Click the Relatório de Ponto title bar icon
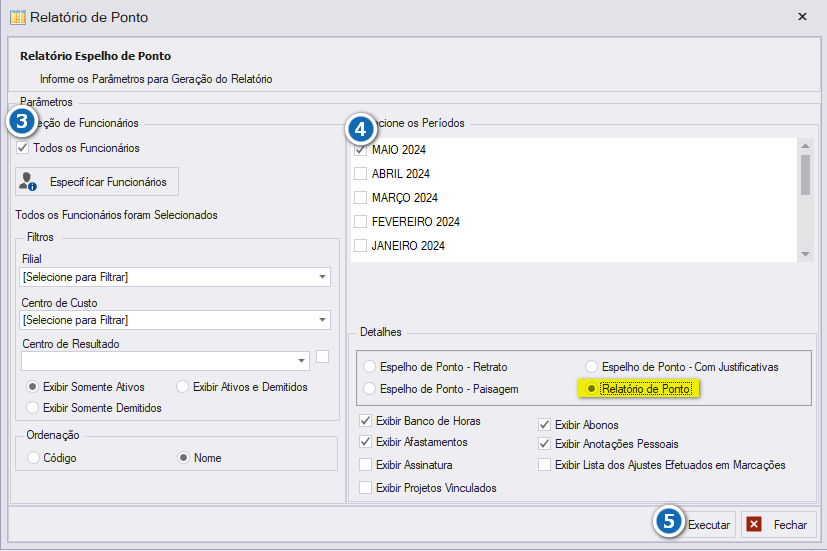The width and height of the screenshot is (827, 551). pos(17,17)
